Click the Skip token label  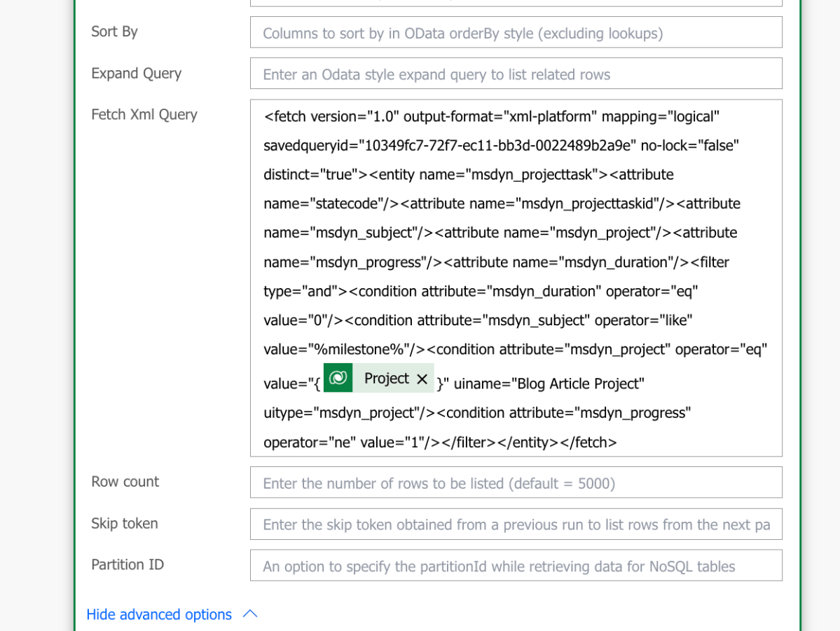(x=125, y=524)
